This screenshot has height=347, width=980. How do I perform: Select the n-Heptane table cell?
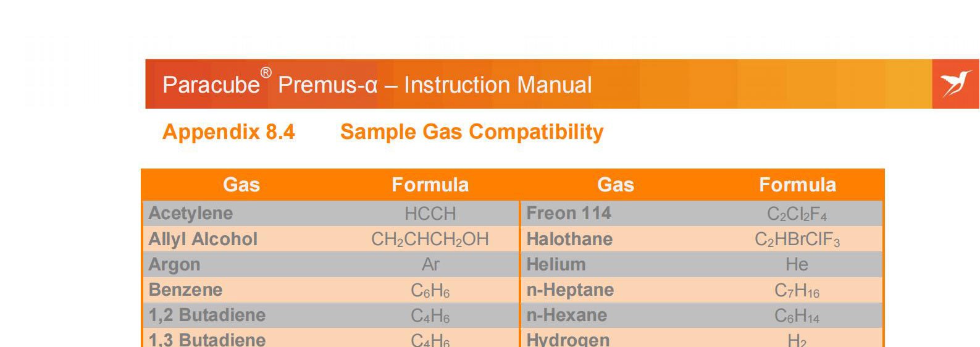tap(570, 290)
